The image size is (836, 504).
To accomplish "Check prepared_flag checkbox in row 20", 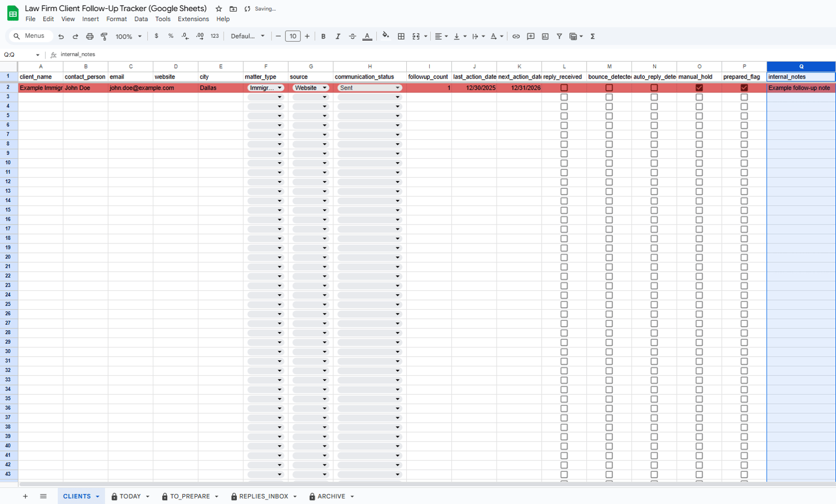I will (x=744, y=257).
